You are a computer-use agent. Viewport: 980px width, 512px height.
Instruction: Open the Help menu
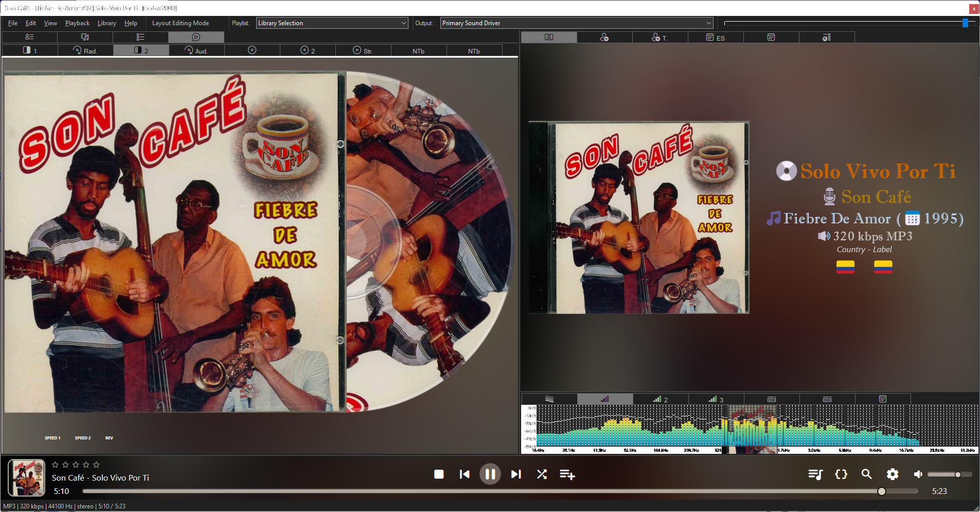point(131,23)
